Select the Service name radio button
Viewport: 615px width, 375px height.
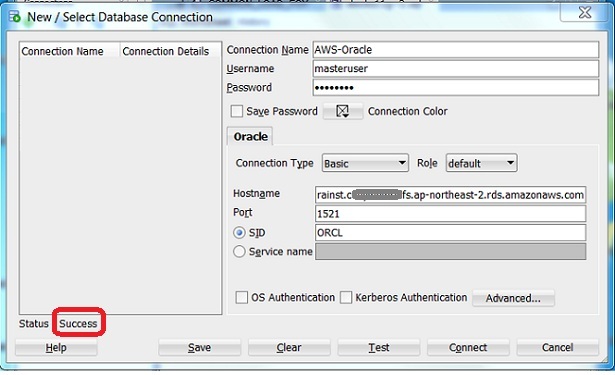(239, 251)
